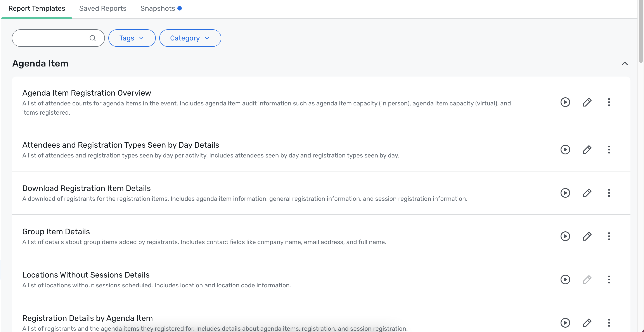Edit Registration Details by Agenda Item template
The height and width of the screenshot is (332, 644).
coord(587,323)
